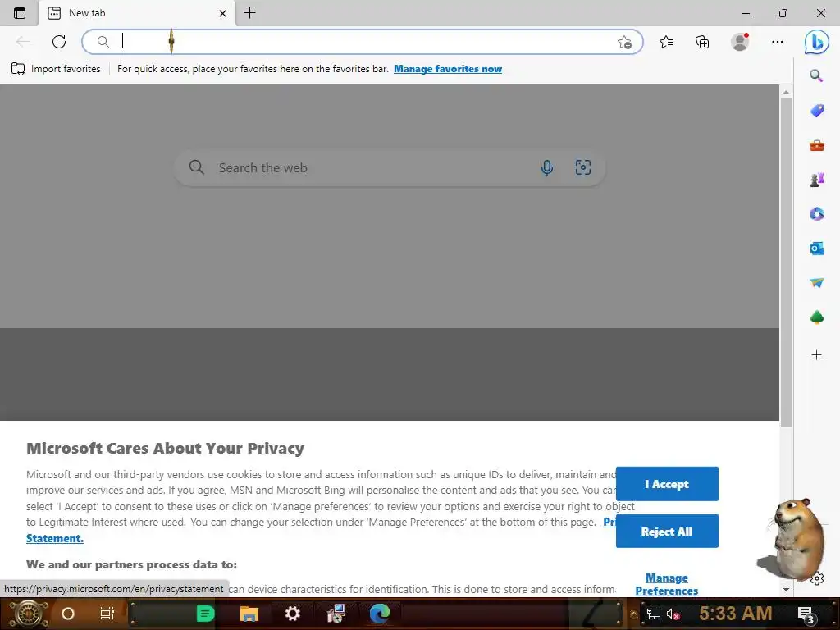Focus the address bar field
840x630 pixels.
click(x=362, y=42)
